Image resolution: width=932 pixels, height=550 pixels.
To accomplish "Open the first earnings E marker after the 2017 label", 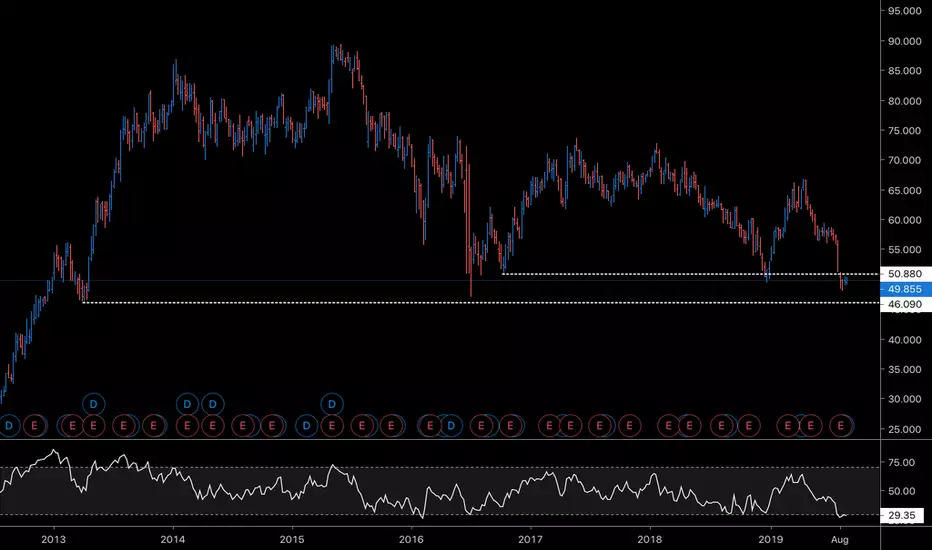I will 549,426.
